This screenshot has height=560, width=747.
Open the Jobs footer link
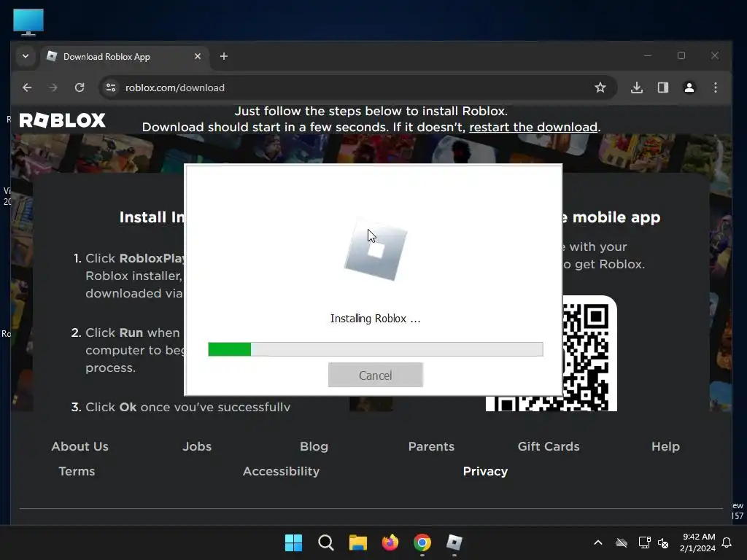pyautogui.click(x=197, y=447)
